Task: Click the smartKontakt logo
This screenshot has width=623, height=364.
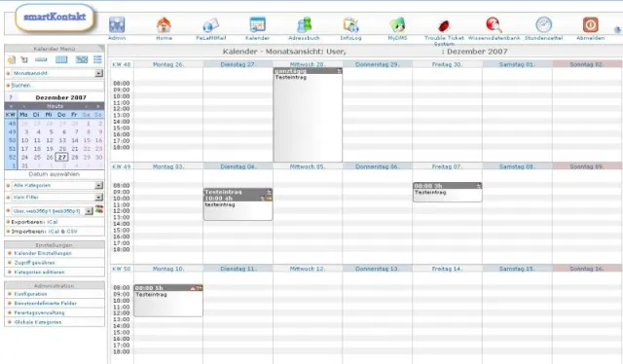Action: click(x=55, y=18)
